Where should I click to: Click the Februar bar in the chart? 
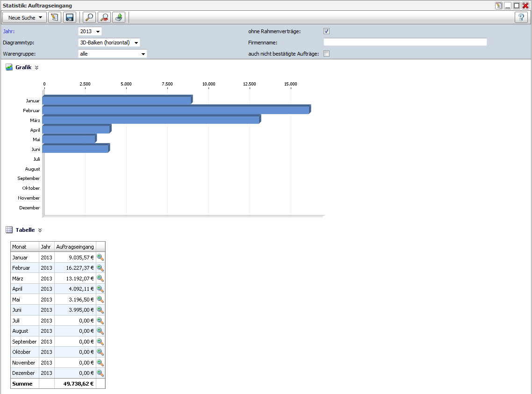coord(175,110)
